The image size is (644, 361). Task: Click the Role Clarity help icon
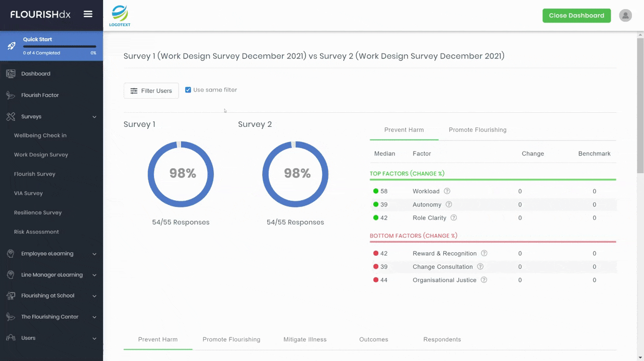tap(454, 218)
